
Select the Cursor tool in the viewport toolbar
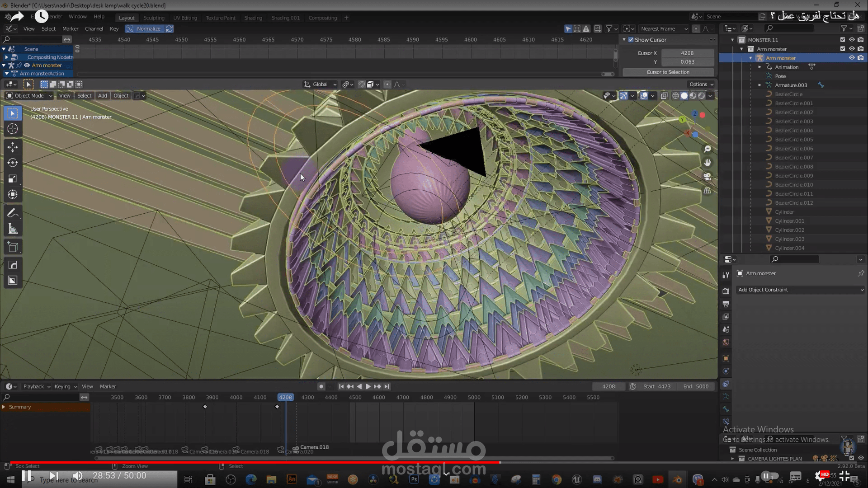coord(13,129)
